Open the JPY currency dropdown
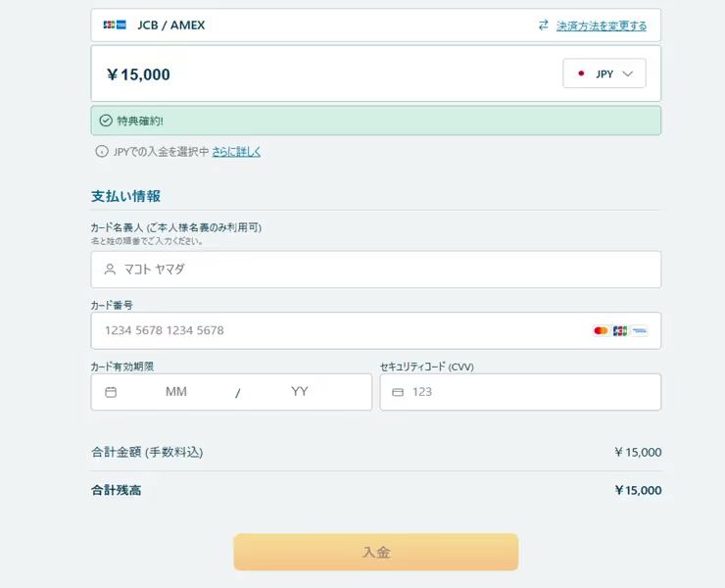This screenshot has width=725, height=588. click(604, 73)
